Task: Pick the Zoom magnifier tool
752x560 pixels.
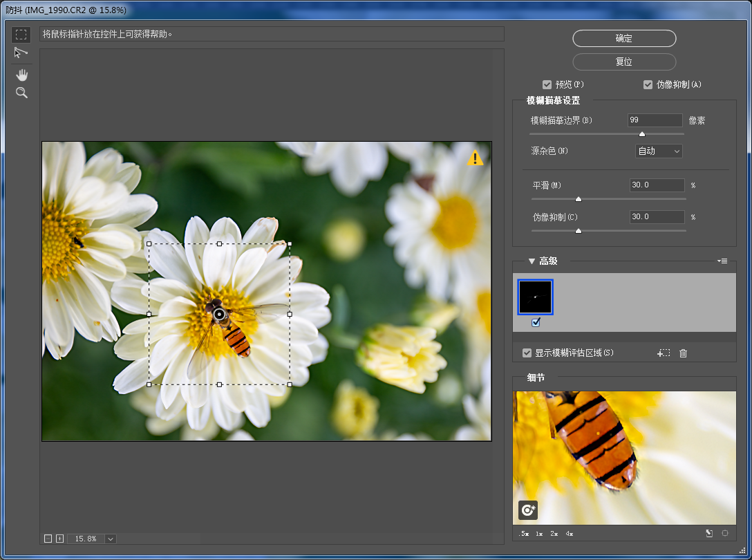Action: [21, 93]
